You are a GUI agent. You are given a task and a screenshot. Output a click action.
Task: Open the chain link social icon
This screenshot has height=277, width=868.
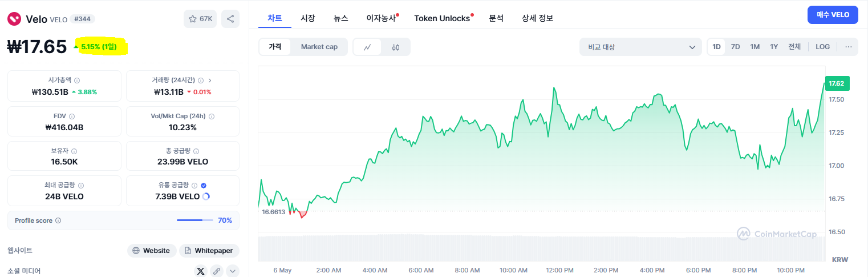pyautogui.click(x=216, y=271)
